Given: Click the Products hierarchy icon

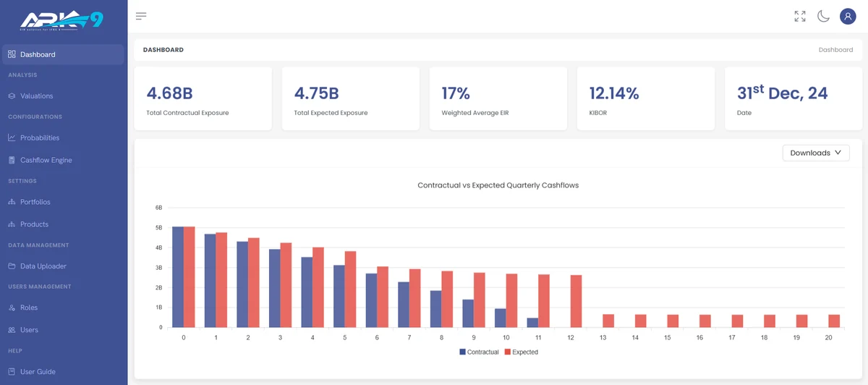Looking at the screenshot, I should 12,224.
